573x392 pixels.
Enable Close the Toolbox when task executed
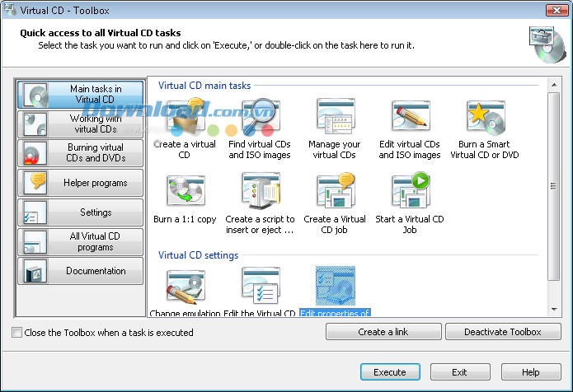(x=17, y=333)
